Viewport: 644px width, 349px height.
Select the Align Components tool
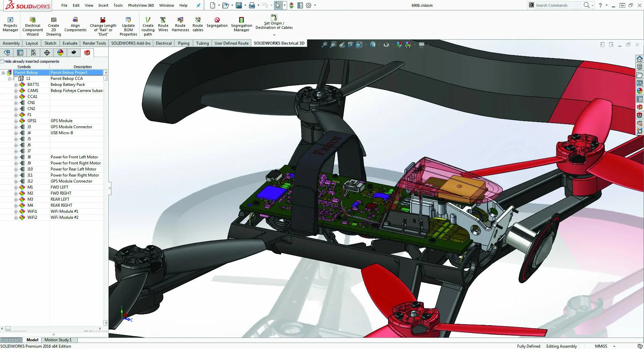(75, 24)
